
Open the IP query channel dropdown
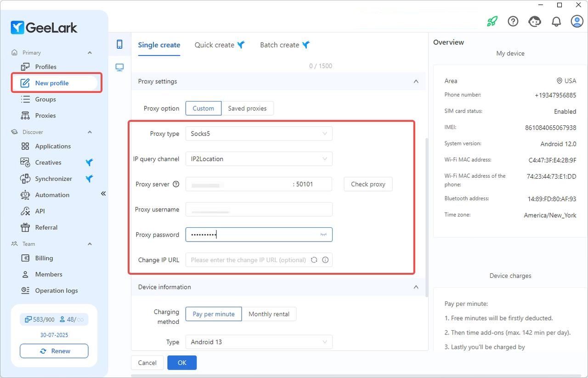(x=259, y=159)
